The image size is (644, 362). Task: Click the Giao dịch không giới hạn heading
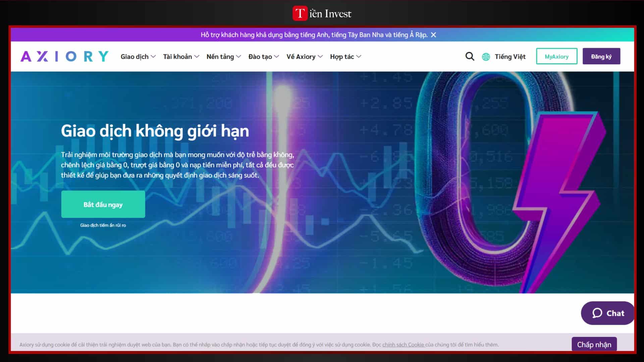pos(155,131)
